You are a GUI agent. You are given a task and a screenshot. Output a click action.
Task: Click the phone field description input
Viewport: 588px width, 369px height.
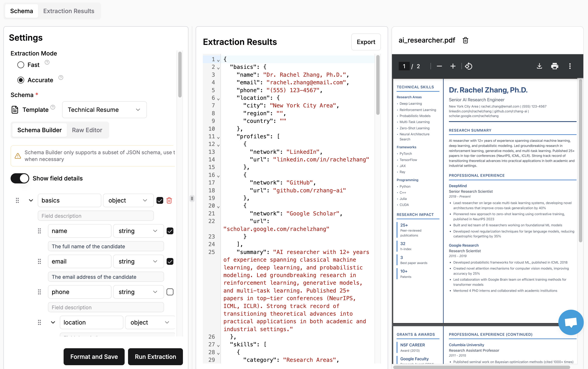tap(106, 307)
